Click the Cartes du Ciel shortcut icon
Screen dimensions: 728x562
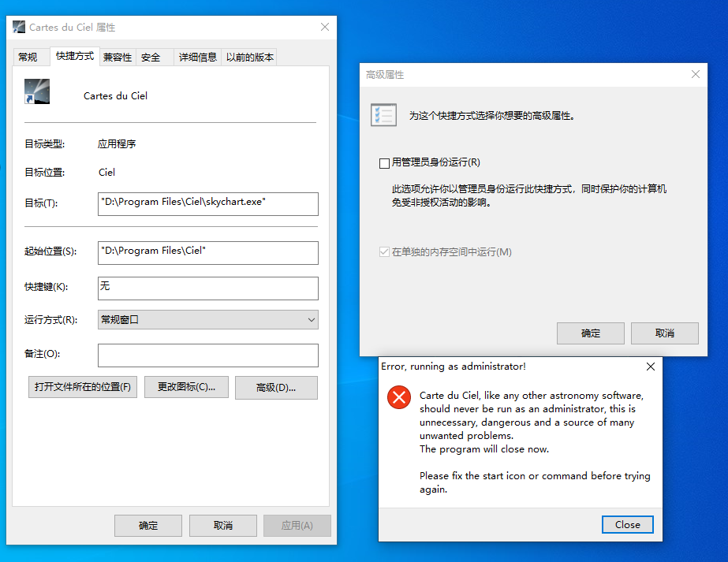[x=36, y=92]
